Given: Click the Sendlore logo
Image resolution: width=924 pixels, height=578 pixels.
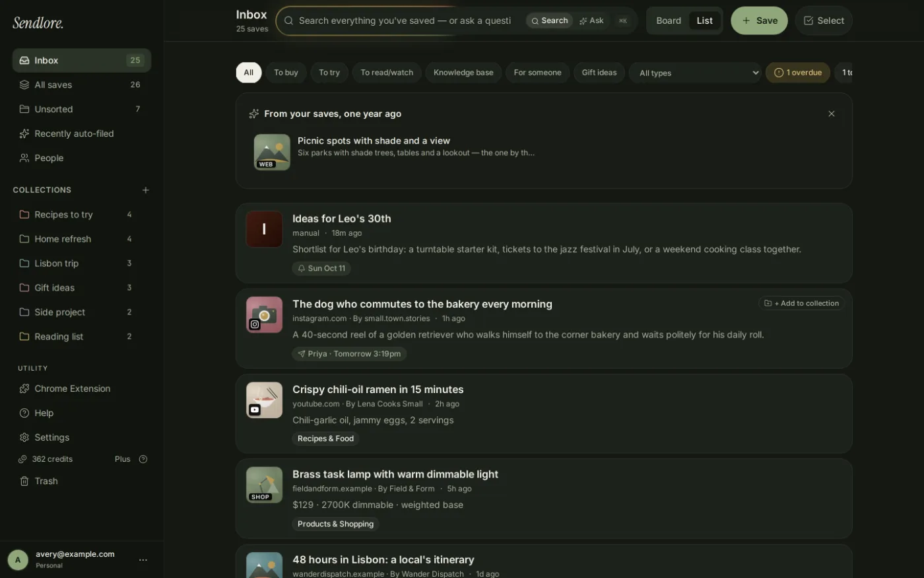Looking at the screenshot, I should pos(38,23).
